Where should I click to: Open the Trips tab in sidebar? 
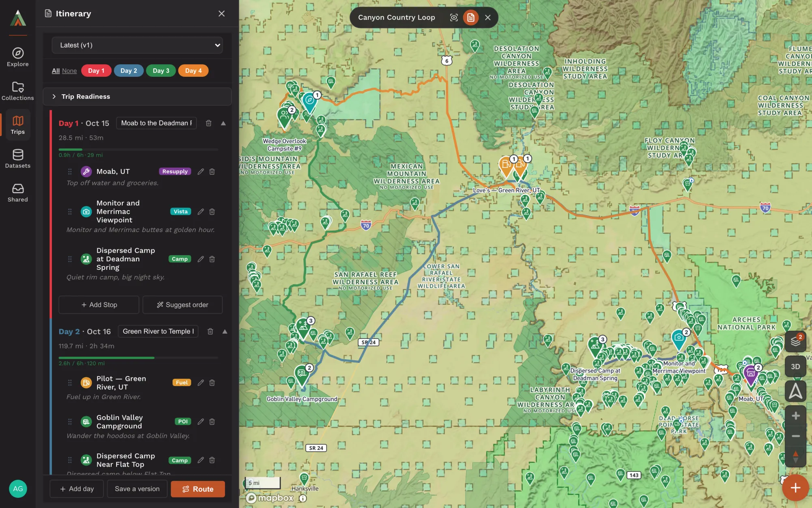point(18,125)
